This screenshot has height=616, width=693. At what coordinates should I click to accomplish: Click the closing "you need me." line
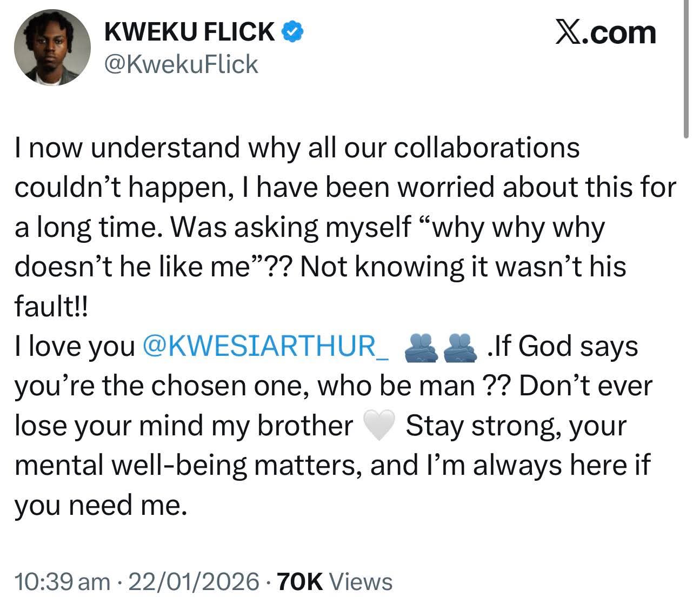point(101,506)
